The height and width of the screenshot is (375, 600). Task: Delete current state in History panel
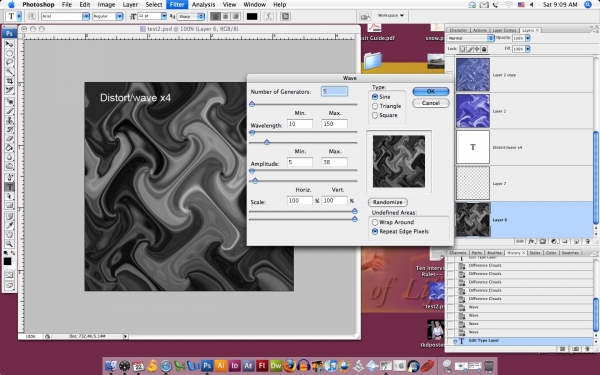[x=587, y=349]
